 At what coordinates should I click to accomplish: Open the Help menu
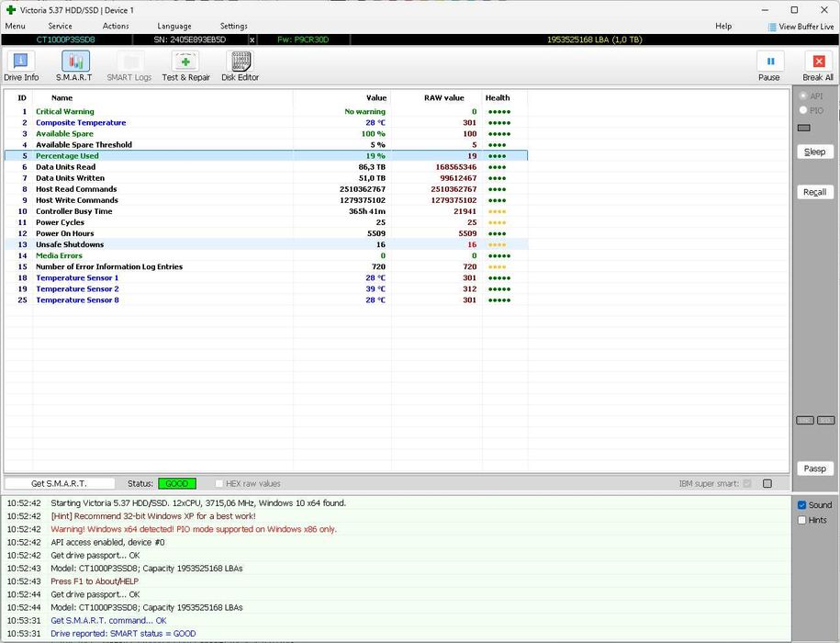(x=723, y=26)
